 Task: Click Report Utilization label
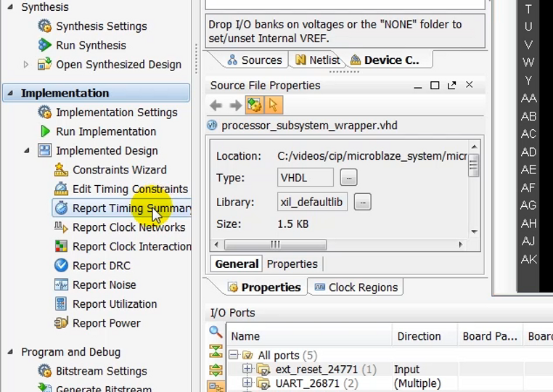(115, 303)
